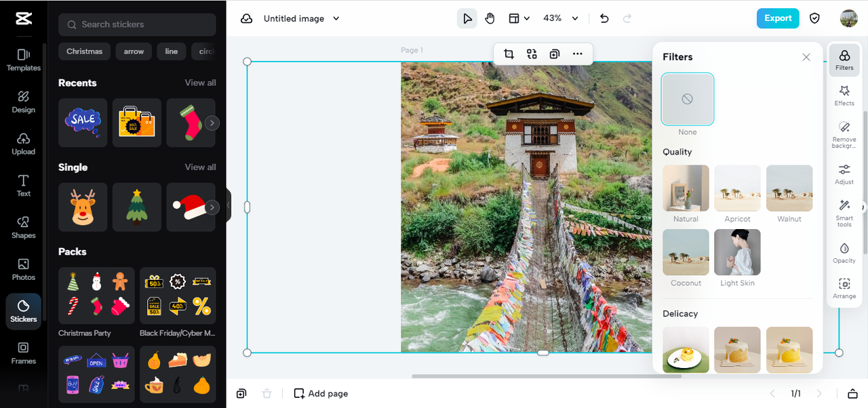The height and width of the screenshot is (408, 868).
Task: Select the Stickers sidebar tab
Action: tap(23, 312)
